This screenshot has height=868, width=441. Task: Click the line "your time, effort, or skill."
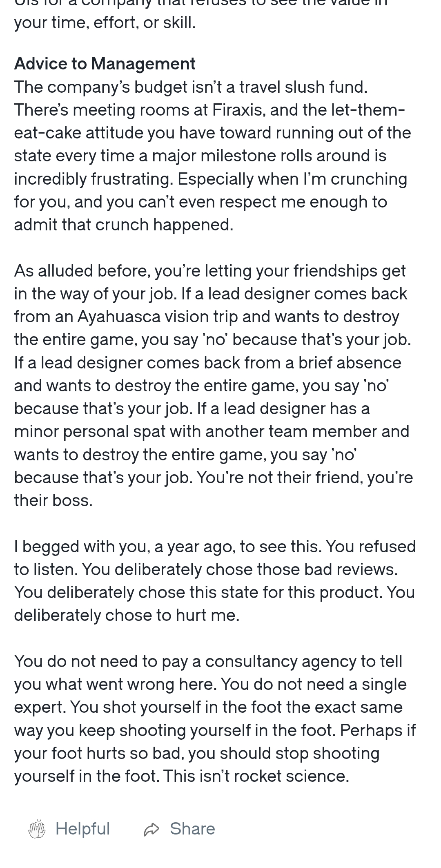[x=105, y=22]
